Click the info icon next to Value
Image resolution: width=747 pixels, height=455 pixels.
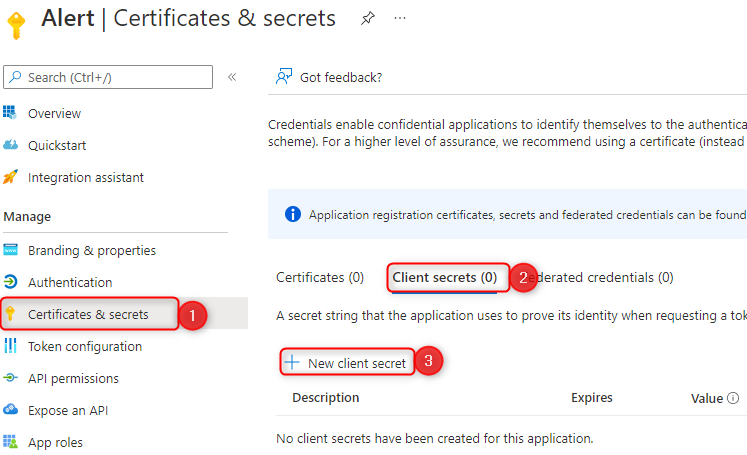(733, 398)
